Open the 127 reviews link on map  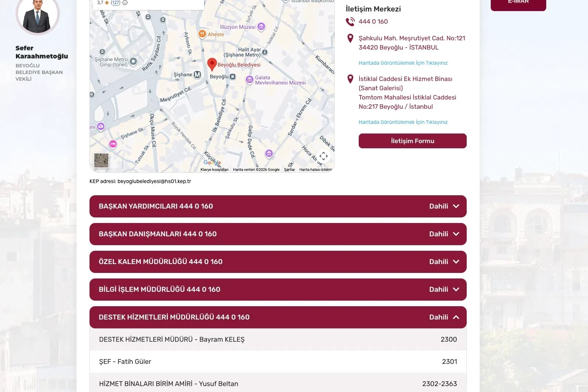(x=116, y=3)
